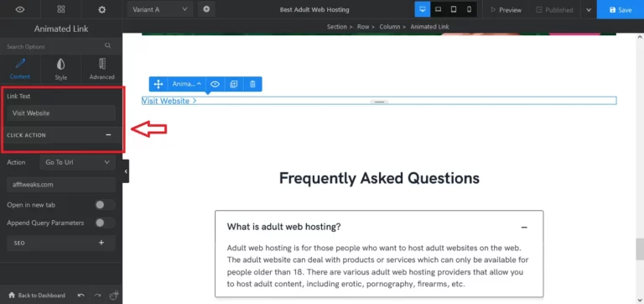Click the eye preview icon in top-left corner
Screen dimensions: 644x304
pyautogui.click(x=20, y=9)
